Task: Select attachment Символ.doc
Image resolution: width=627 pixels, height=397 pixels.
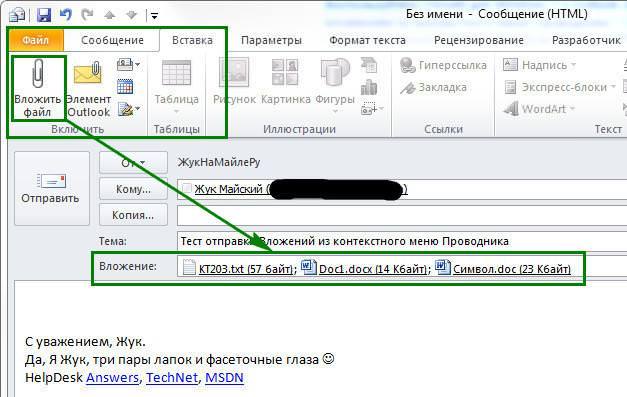Action: click(x=503, y=268)
